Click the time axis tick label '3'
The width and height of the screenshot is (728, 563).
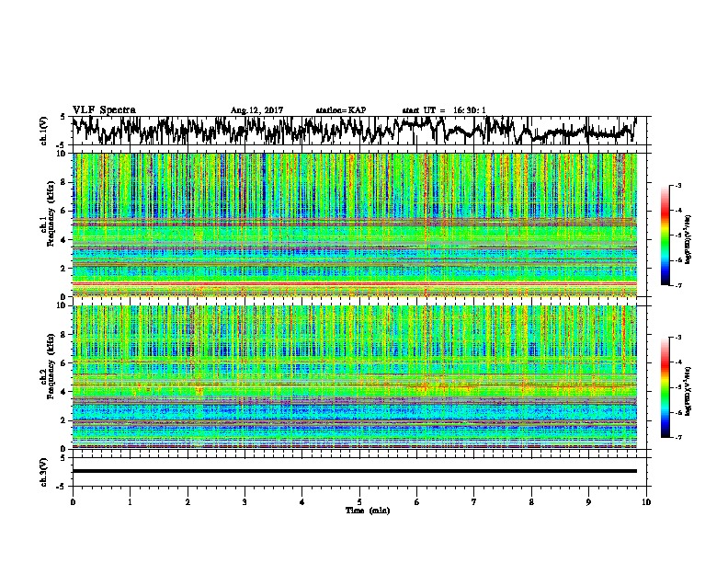tap(245, 502)
